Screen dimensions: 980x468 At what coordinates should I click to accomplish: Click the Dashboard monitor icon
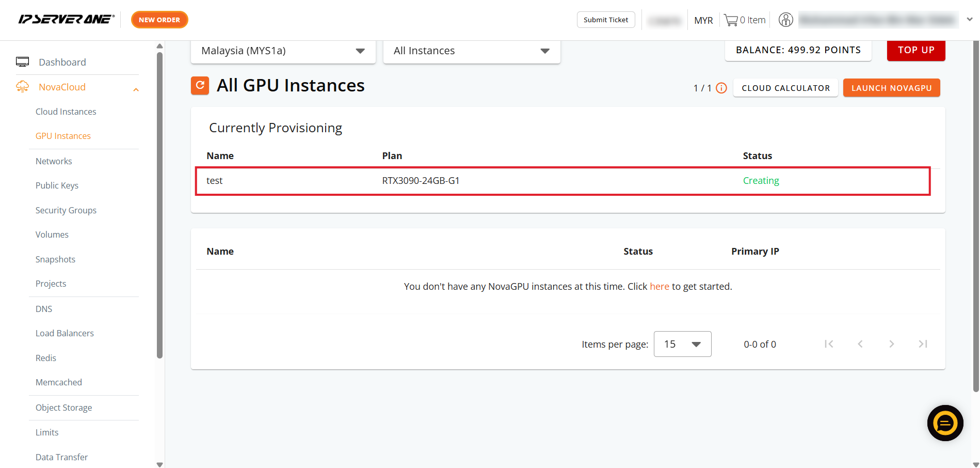click(x=23, y=62)
